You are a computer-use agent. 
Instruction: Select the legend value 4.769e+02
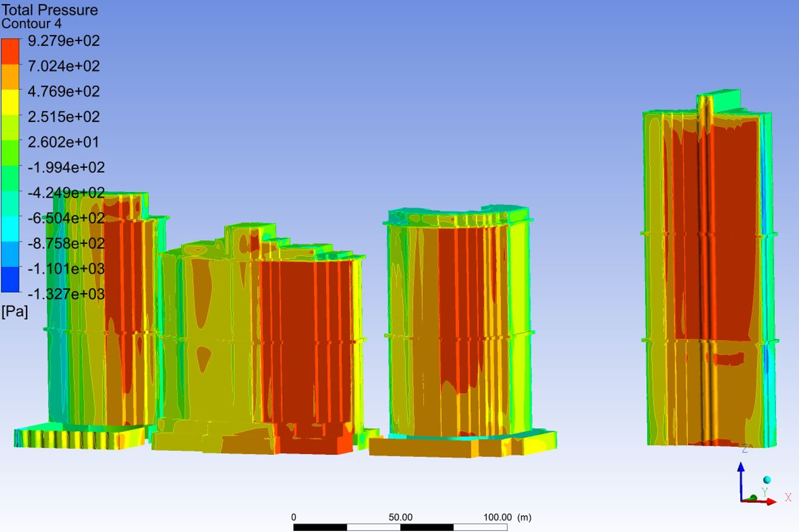[64, 92]
